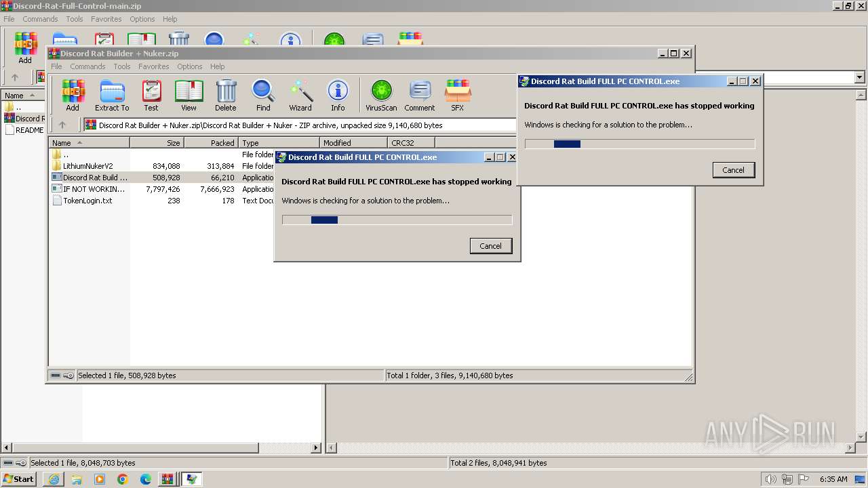
Task: Click the Info toolbar icon
Action: [x=338, y=96]
